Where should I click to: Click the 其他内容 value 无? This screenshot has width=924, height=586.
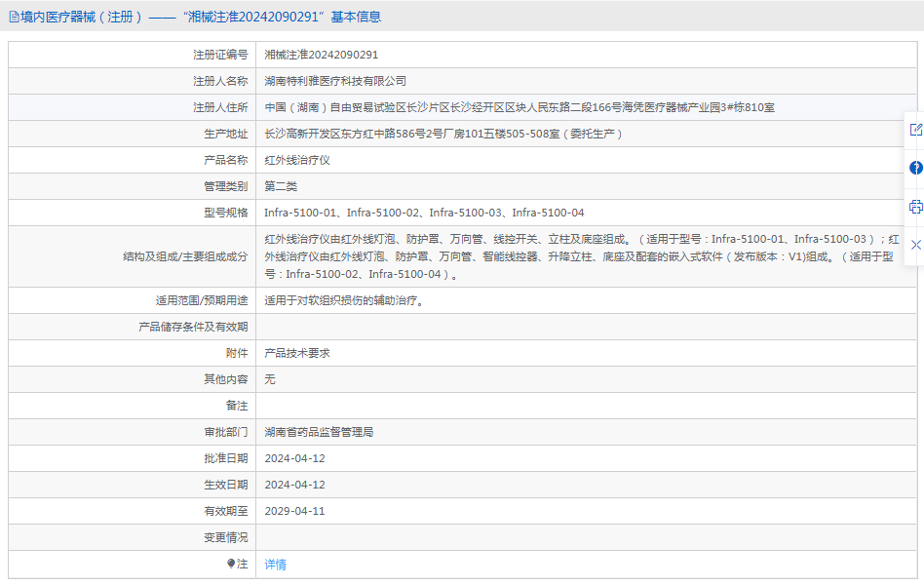pyautogui.click(x=270, y=379)
